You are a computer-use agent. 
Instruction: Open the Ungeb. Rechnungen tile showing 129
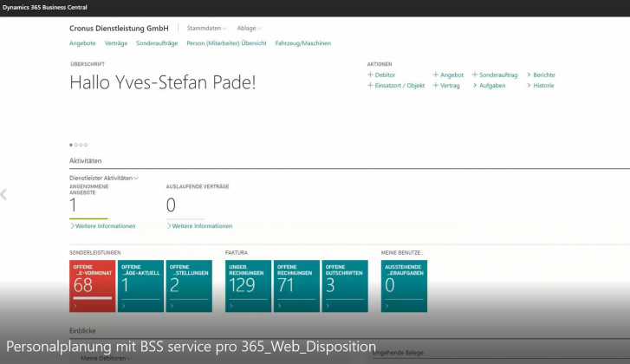[x=249, y=286]
